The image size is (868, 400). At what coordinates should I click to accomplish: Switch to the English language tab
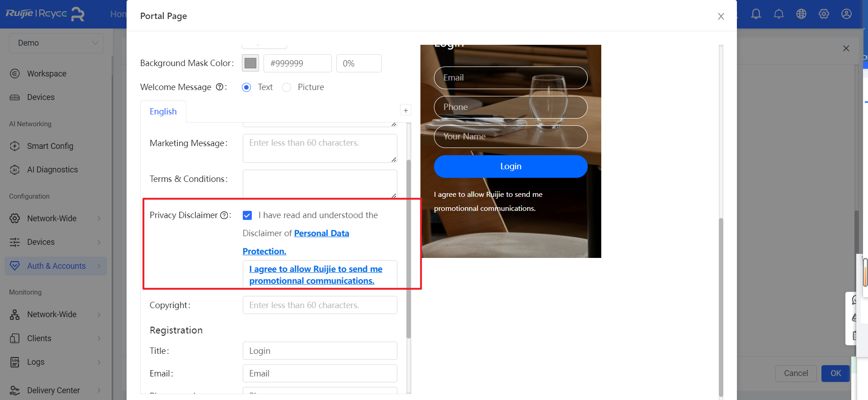click(x=163, y=112)
